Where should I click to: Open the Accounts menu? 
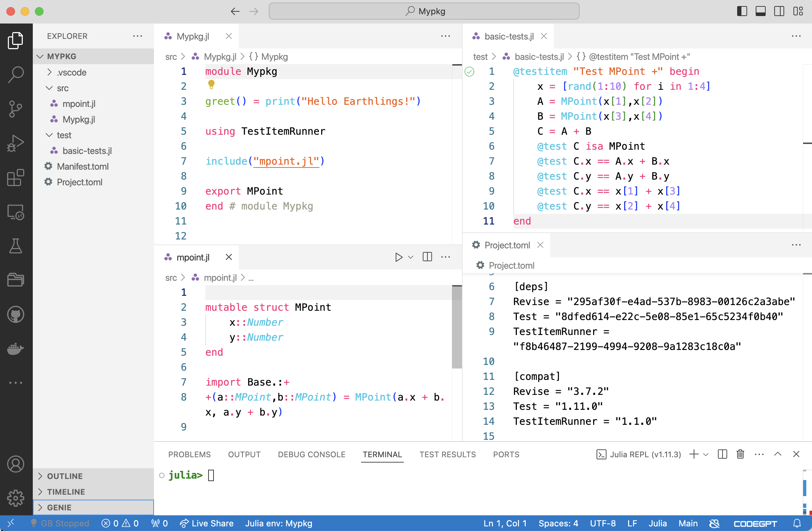16,464
